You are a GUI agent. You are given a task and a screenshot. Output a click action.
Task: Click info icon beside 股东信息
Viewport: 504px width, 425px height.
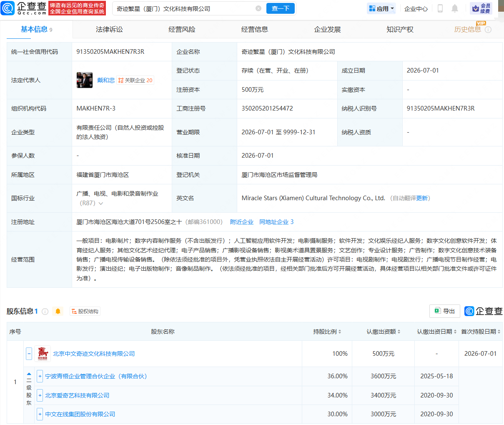click(x=45, y=311)
